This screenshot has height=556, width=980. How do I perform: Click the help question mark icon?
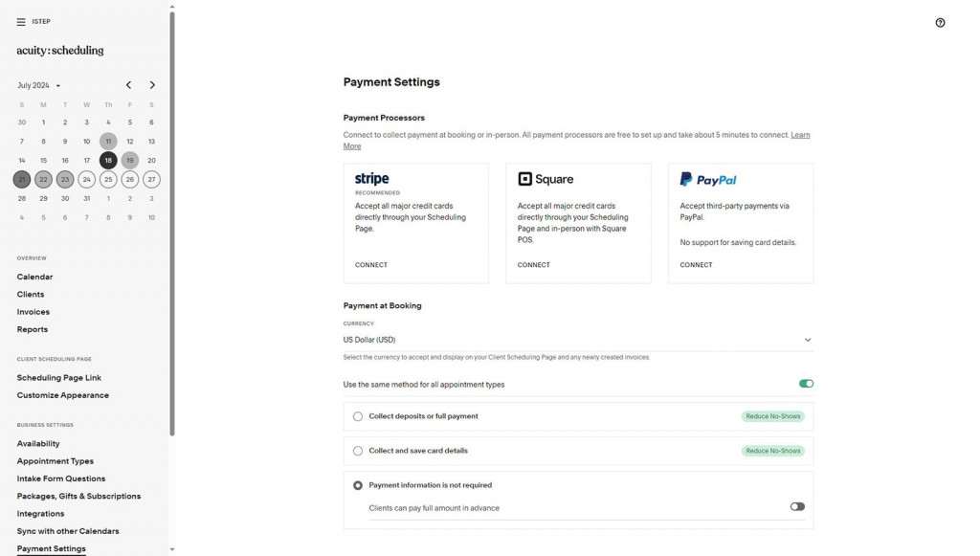(x=940, y=23)
